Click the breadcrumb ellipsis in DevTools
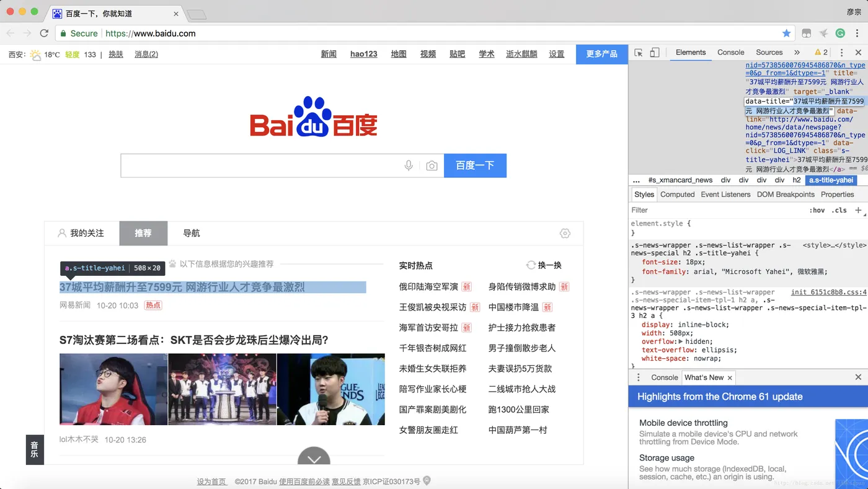This screenshot has width=868, height=489. [x=636, y=180]
